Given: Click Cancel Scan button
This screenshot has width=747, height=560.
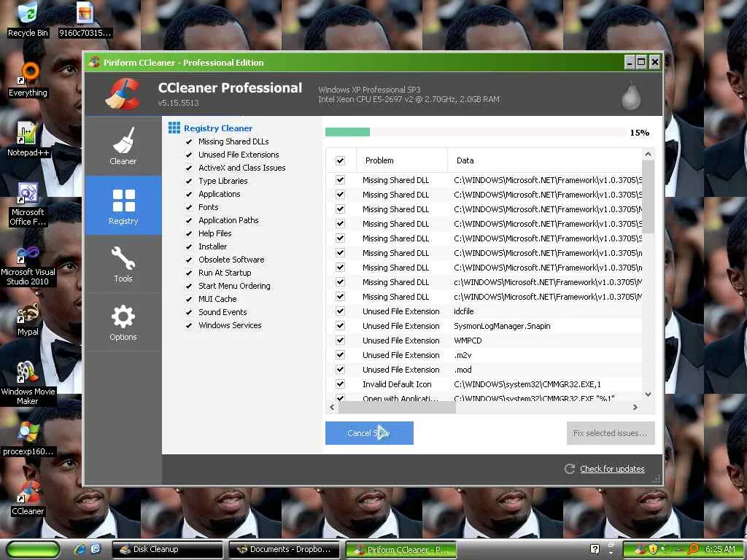Looking at the screenshot, I should (x=369, y=433).
